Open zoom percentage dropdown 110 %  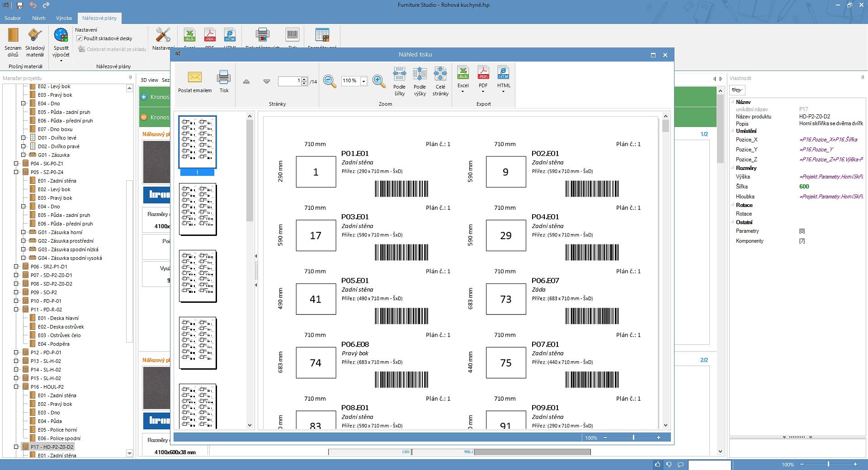pyautogui.click(x=364, y=81)
